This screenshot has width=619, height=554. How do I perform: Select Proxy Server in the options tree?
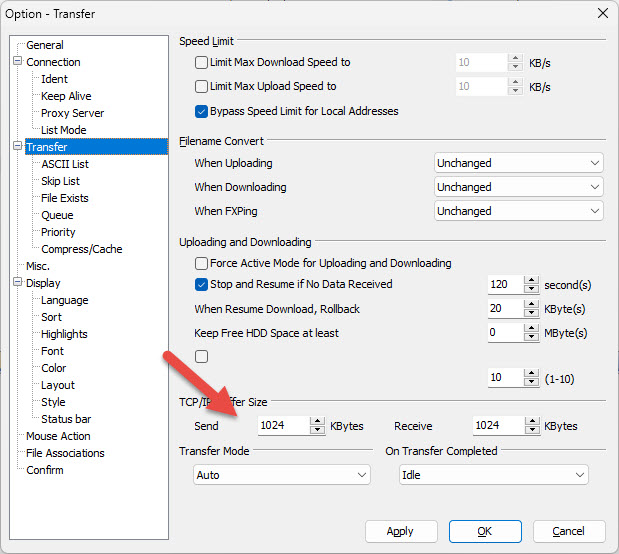click(x=72, y=113)
